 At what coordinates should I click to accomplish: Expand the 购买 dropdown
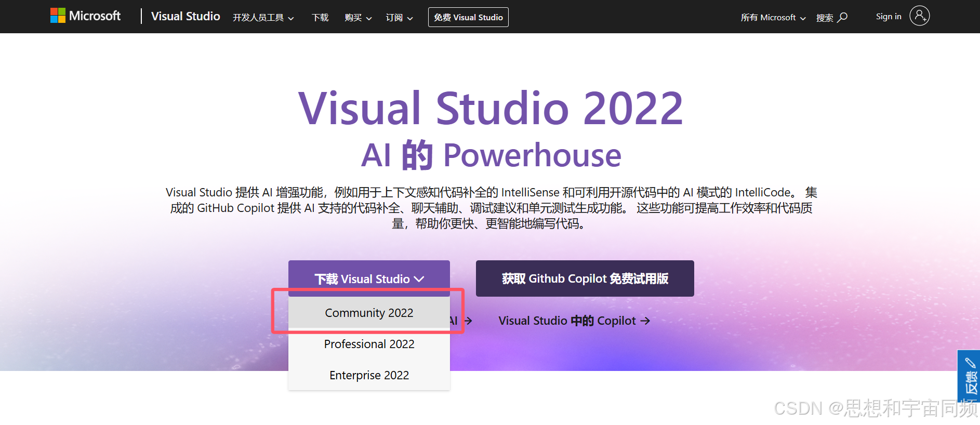[358, 18]
